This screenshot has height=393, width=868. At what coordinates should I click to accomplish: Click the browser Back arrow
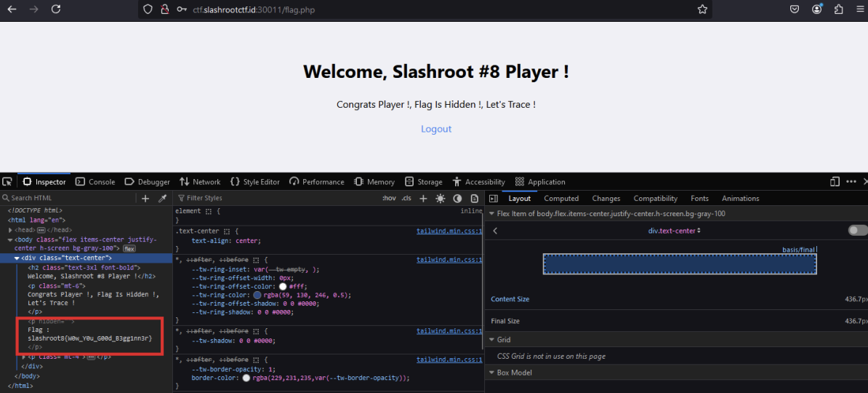pos(12,9)
